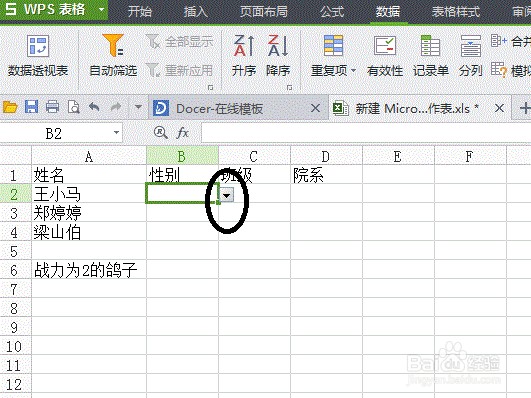531x398 pixels.
Task: Click cell containing 性别
Action: coord(183,175)
